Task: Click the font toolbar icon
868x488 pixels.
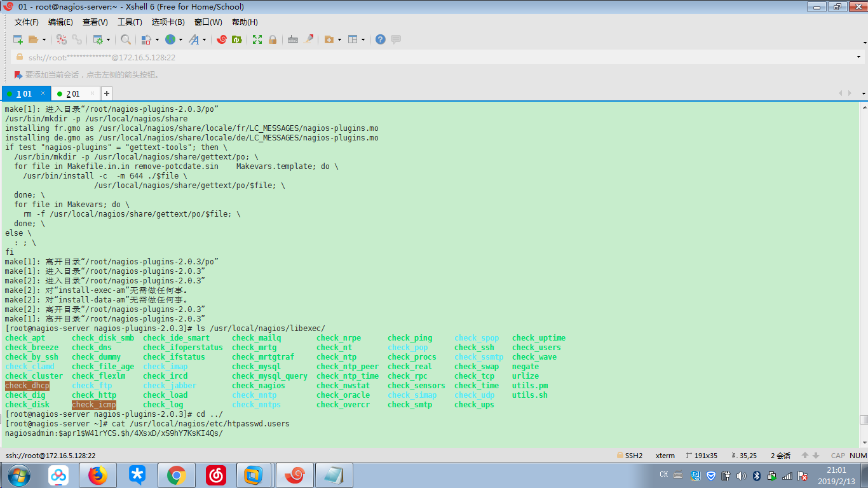Action: point(193,39)
